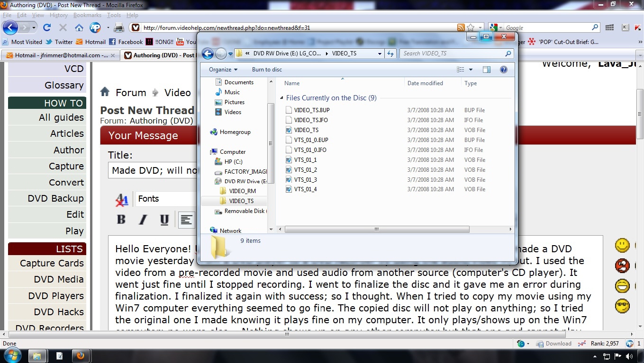644x363 pixels.
Task: Click the RSS feed icon in the address bar
Action: tap(461, 27)
